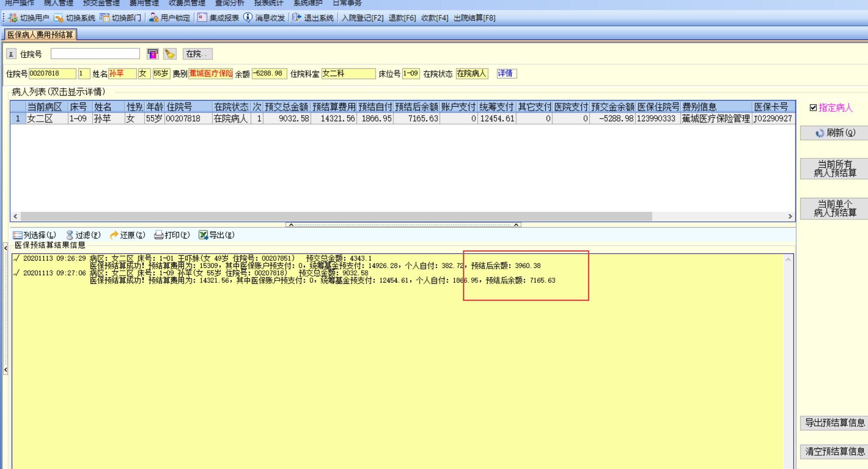Click the Σ toggle left of 住院号
This screenshot has height=469, width=868.
(x=11, y=54)
